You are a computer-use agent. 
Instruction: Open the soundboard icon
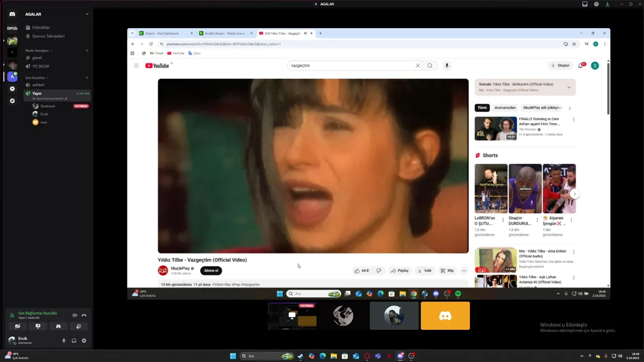coord(79,326)
